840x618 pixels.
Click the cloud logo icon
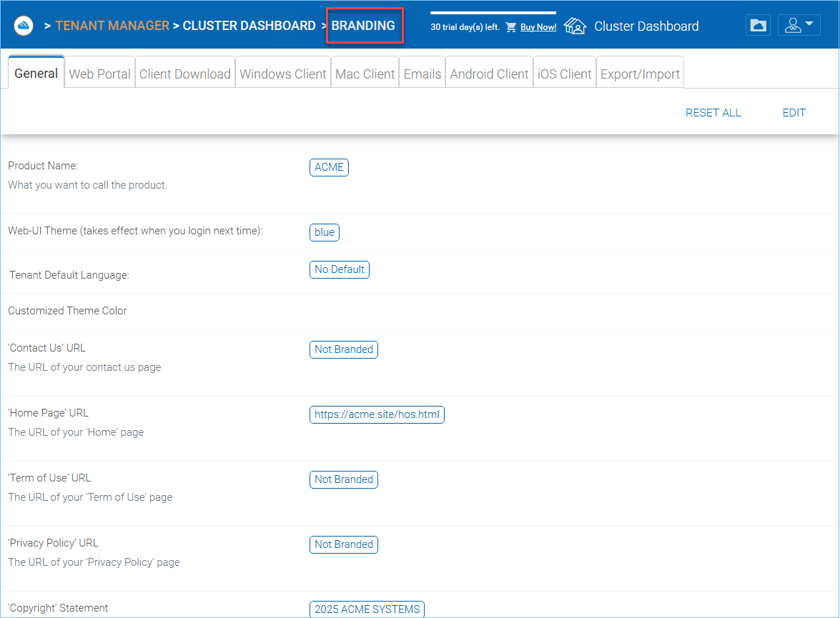click(x=24, y=25)
